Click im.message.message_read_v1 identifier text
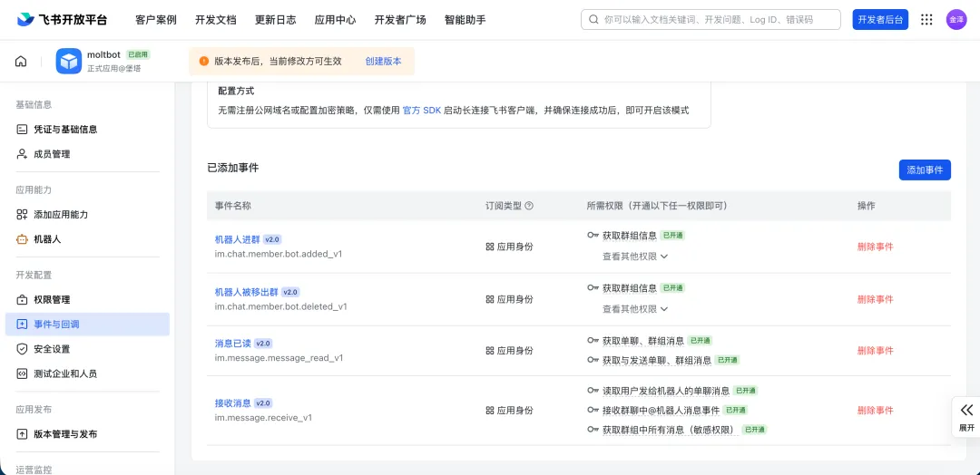 pyautogui.click(x=279, y=358)
